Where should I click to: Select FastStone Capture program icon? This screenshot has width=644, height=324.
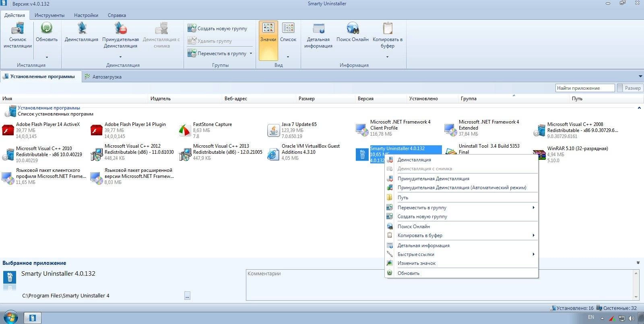[x=185, y=131]
